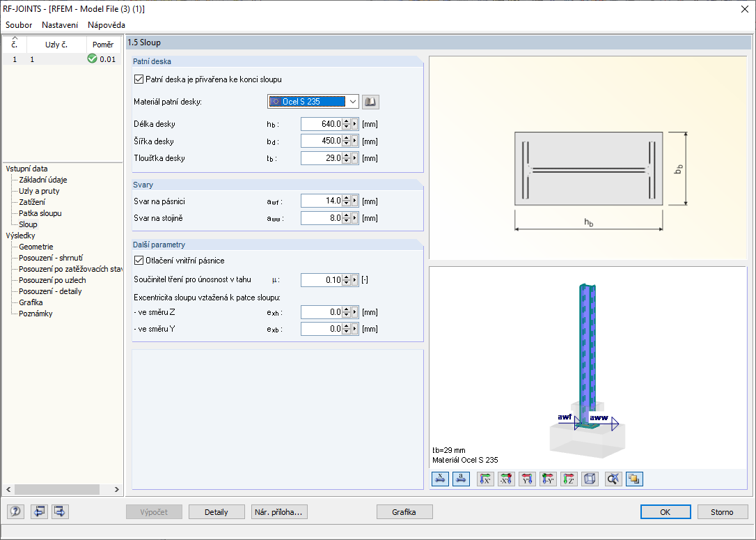The image size is (756, 540).
Task: Toggle the rendered display mode icon
Action: click(x=634, y=479)
